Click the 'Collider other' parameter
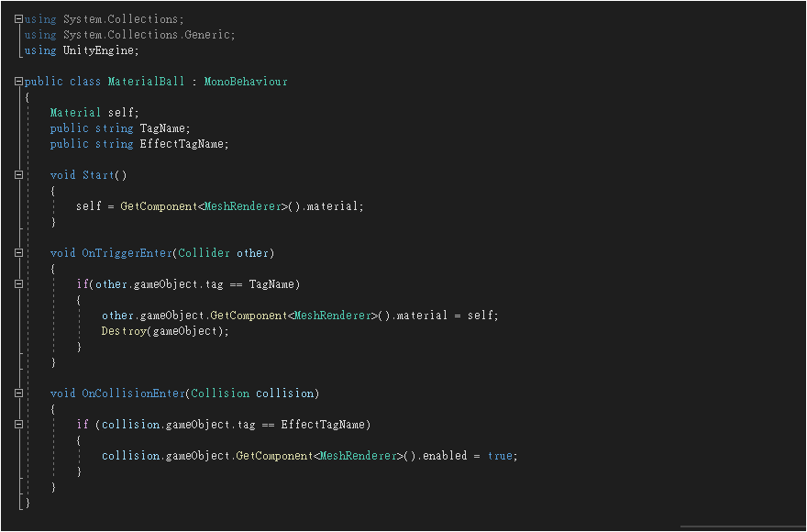Viewport: 807px width, 532px height. [224, 253]
